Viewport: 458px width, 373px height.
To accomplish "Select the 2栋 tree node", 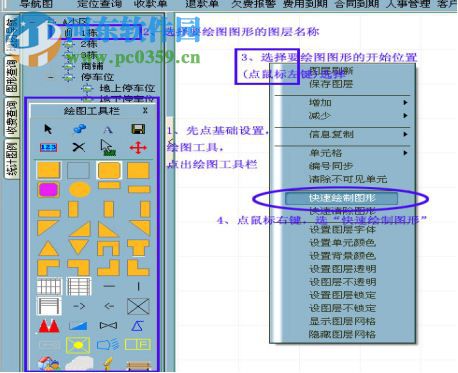I will tap(88, 44).
